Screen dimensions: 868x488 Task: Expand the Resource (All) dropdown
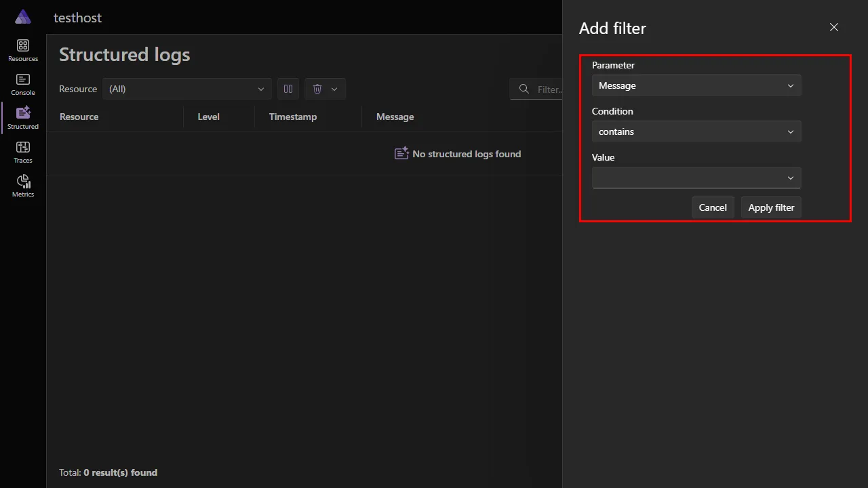[186, 89]
